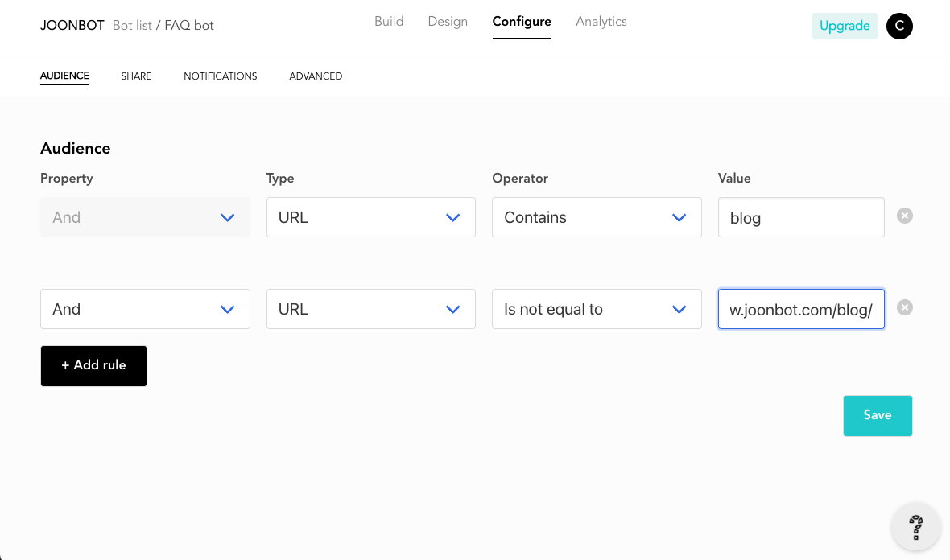Viewport: 950px width, 560px height.
Task: Open the SHARE sub-tab
Action: [x=136, y=76]
